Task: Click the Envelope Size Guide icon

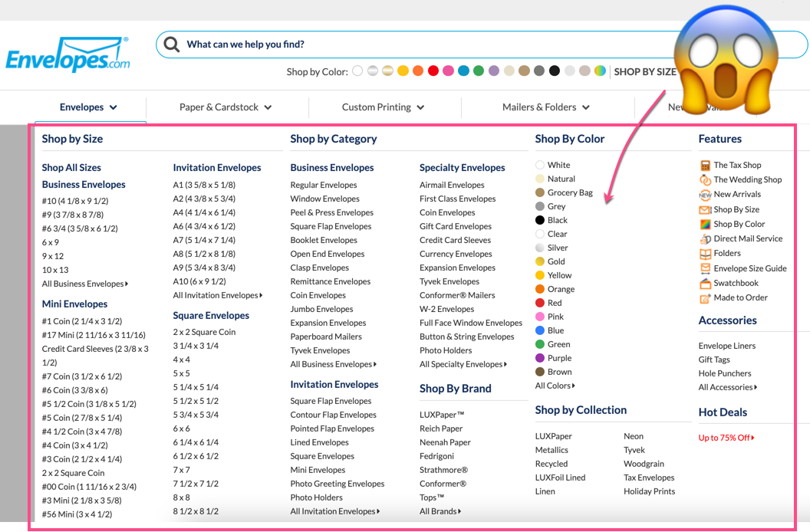Action: (705, 268)
